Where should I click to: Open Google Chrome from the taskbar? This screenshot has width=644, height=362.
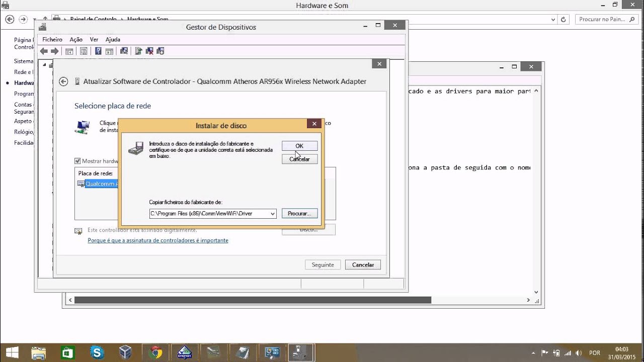155,352
